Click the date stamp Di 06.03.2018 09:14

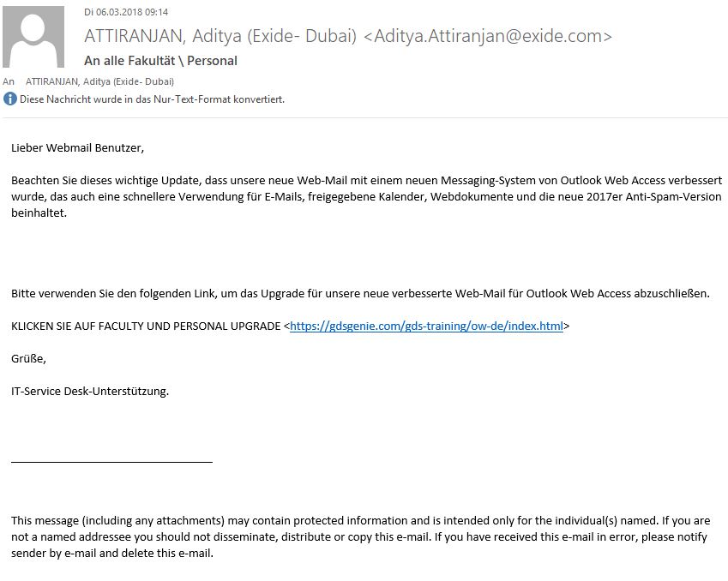[126, 13]
